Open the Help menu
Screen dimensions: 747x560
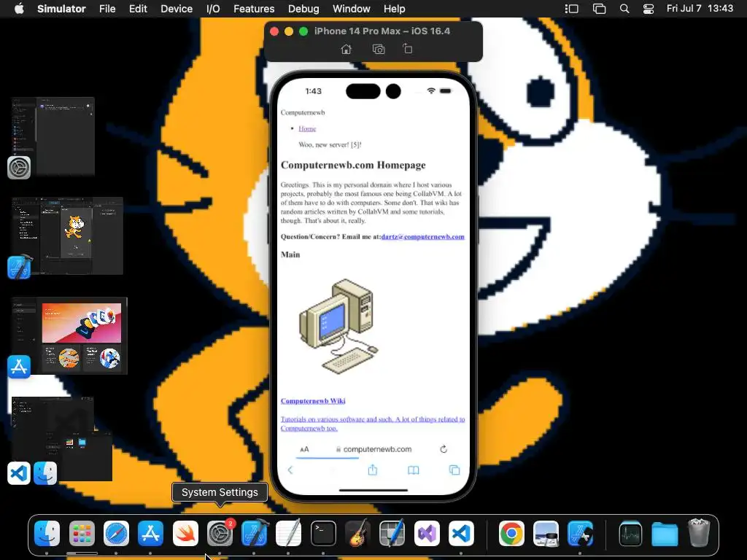pos(395,9)
